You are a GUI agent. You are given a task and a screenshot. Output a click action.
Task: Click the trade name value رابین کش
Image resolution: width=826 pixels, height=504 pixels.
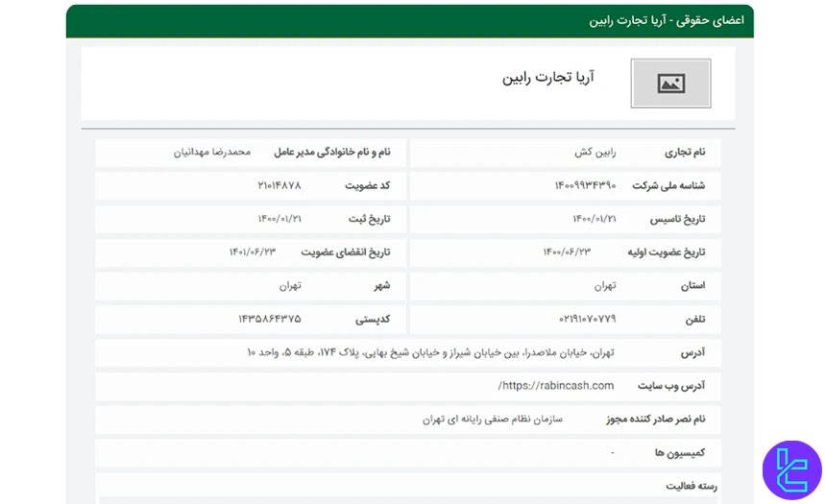point(595,153)
